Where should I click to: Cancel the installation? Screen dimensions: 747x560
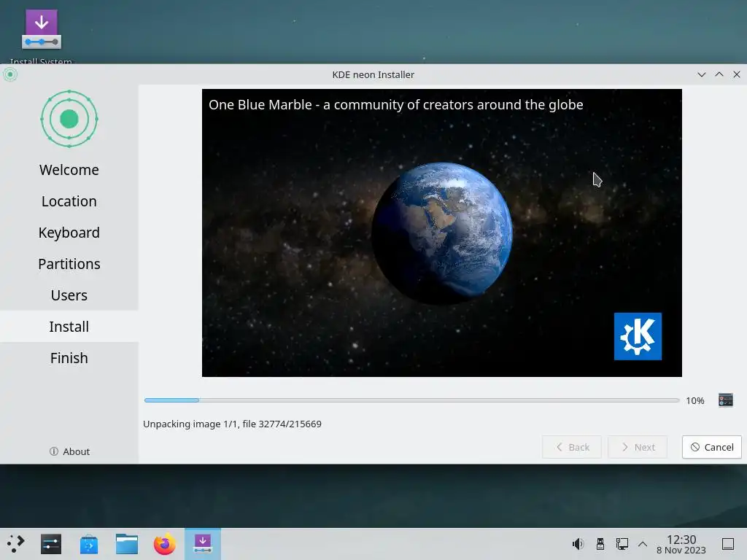[712, 447]
